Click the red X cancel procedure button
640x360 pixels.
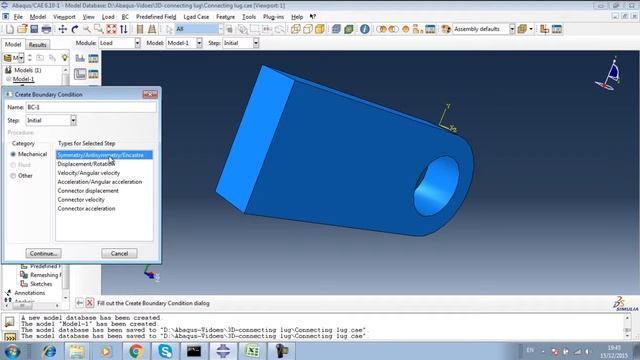coord(90,303)
